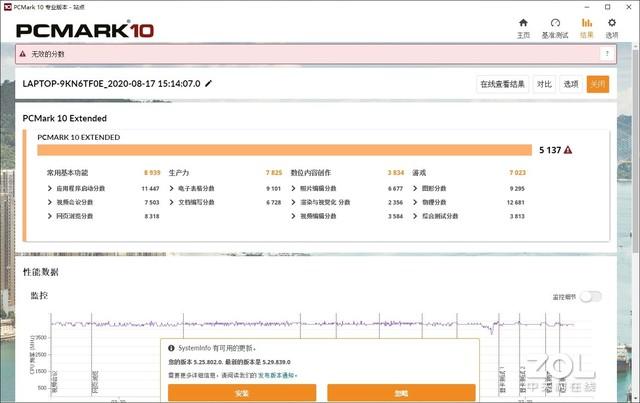The image size is (640, 403).
Task: Click the PCMARK 10 logo
Action: point(85,31)
